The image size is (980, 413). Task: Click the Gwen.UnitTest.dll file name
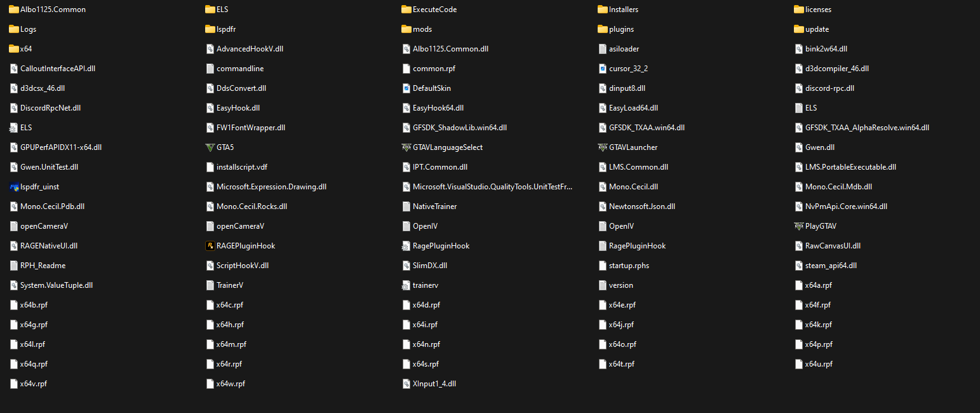[50, 167]
